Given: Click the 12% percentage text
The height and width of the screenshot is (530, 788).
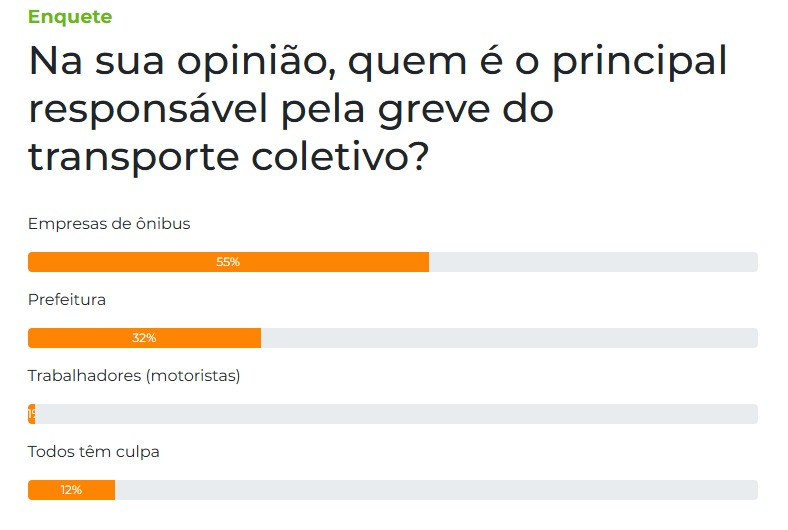Looking at the screenshot, I should pos(71,490).
